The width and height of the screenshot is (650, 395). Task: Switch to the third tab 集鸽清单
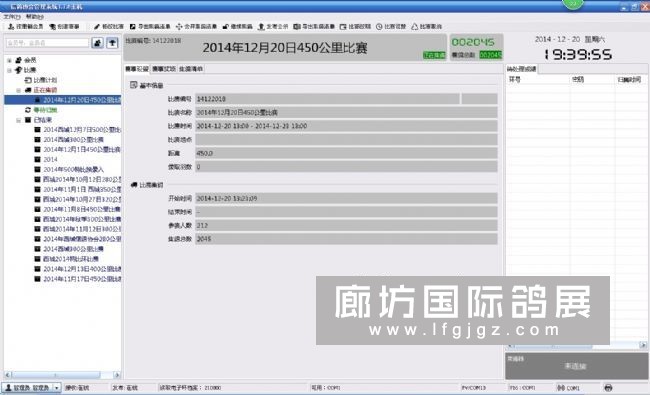click(191, 69)
